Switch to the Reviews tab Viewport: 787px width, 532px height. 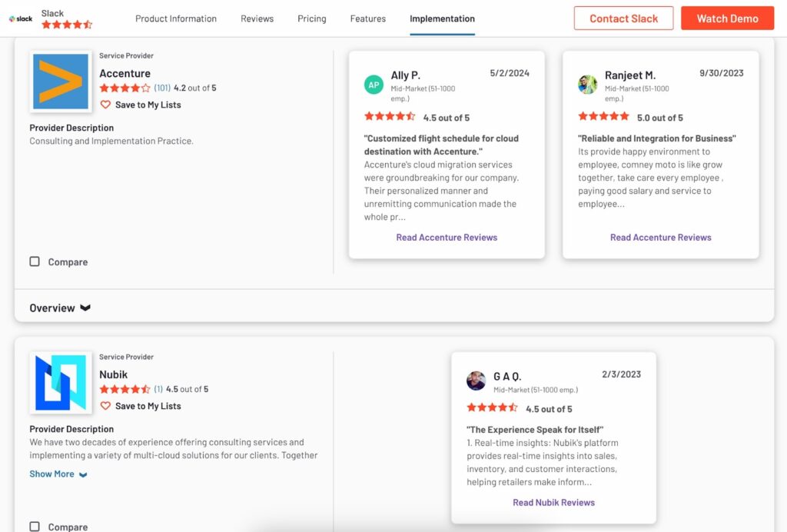tap(257, 18)
